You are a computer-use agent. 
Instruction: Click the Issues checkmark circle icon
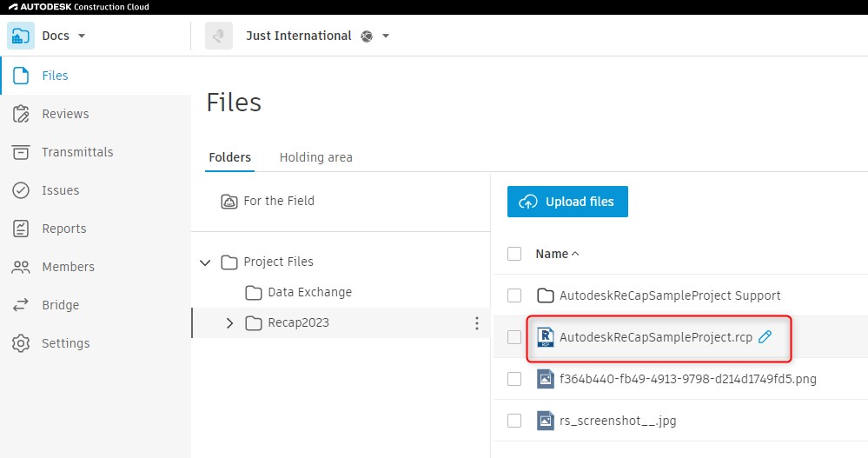21,190
